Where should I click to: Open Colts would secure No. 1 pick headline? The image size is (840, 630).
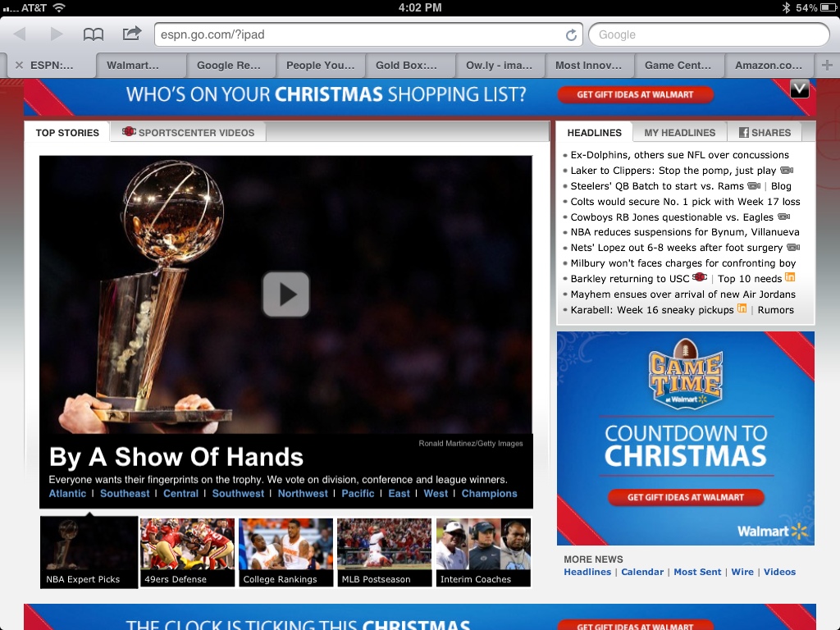pyautogui.click(x=685, y=202)
